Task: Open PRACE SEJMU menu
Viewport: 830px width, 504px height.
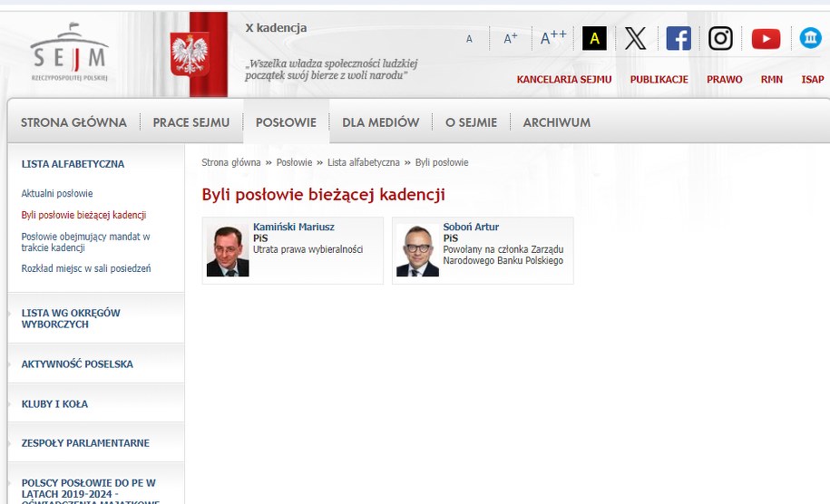Action: click(x=191, y=122)
